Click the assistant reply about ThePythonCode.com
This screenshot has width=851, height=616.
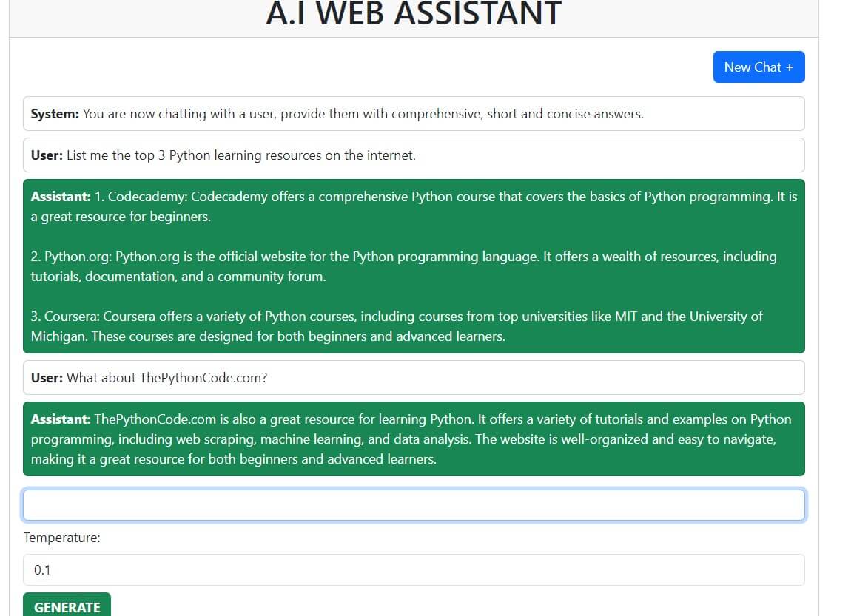tap(414, 439)
